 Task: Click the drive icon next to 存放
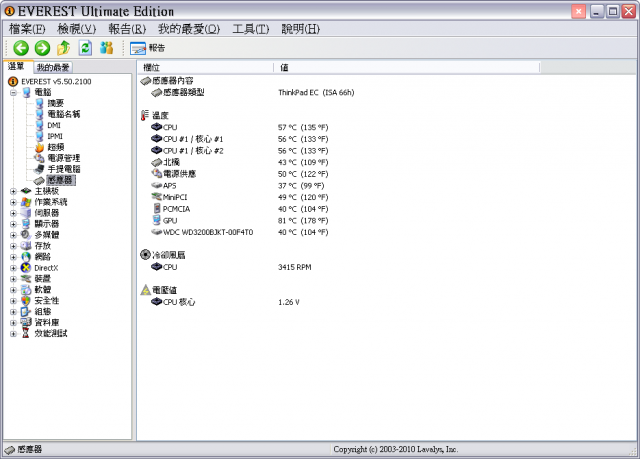pos(26,246)
